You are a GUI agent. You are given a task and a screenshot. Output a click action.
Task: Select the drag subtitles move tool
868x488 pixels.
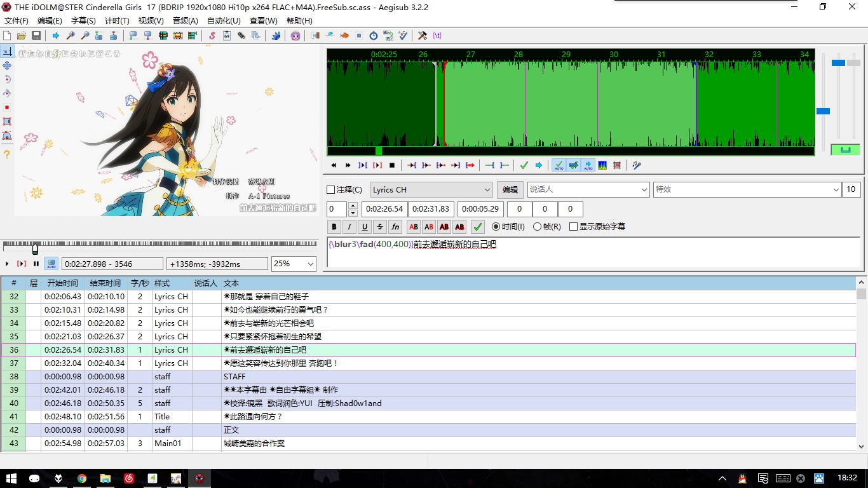pyautogui.click(x=7, y=65)
